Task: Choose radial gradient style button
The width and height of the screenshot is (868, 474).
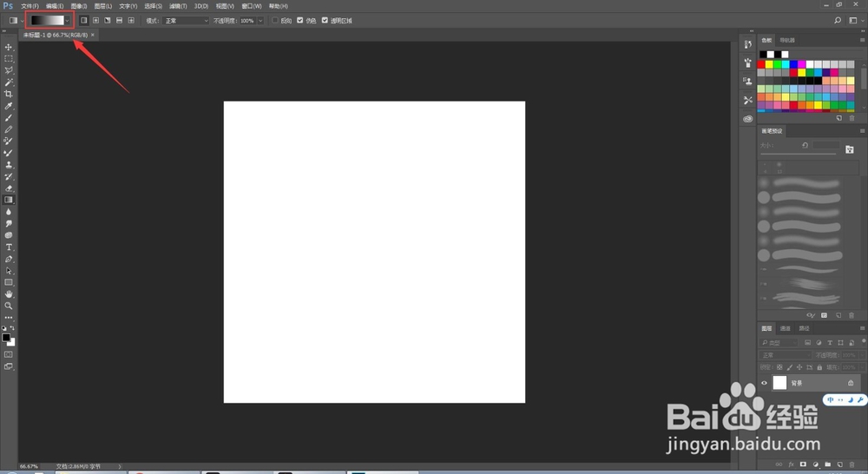Action: [x=95, y=21]
